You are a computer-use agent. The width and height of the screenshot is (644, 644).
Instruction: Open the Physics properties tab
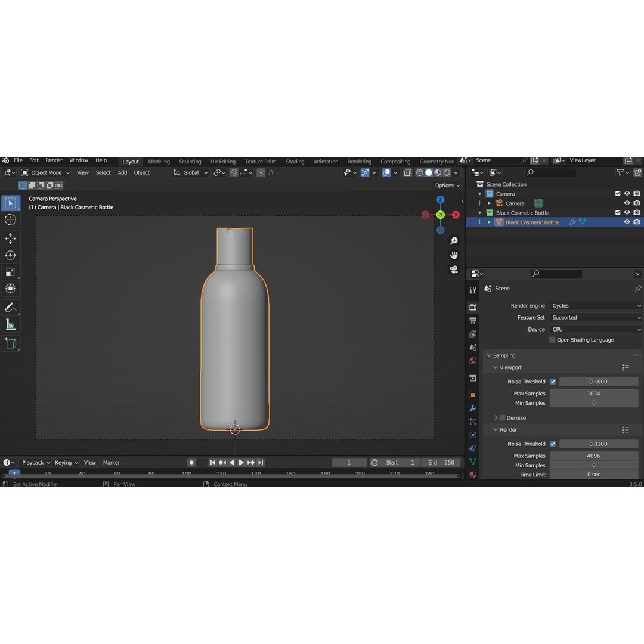tap(473, 435)
